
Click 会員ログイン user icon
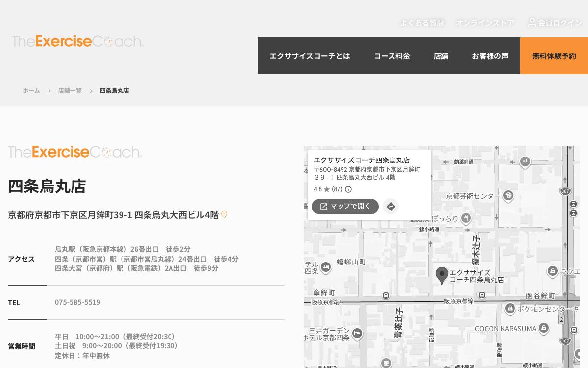coord(532,22)
